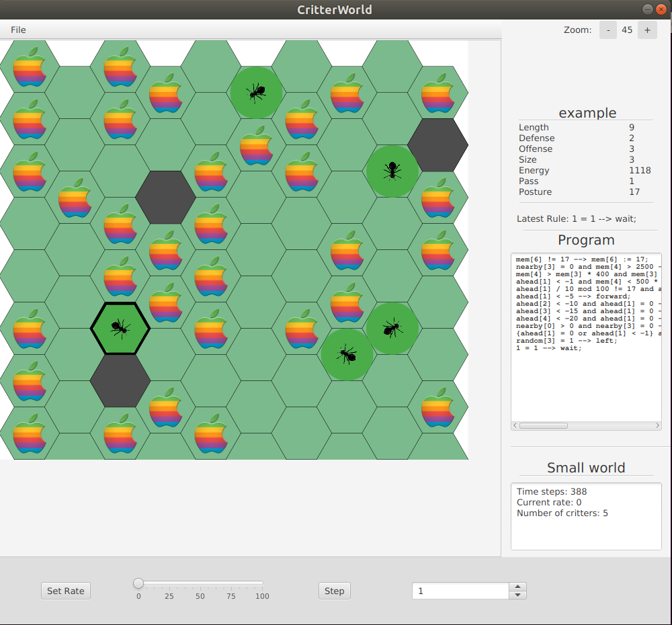Open the File menu
Screen dimensions: 672x625
click(18, 30)
